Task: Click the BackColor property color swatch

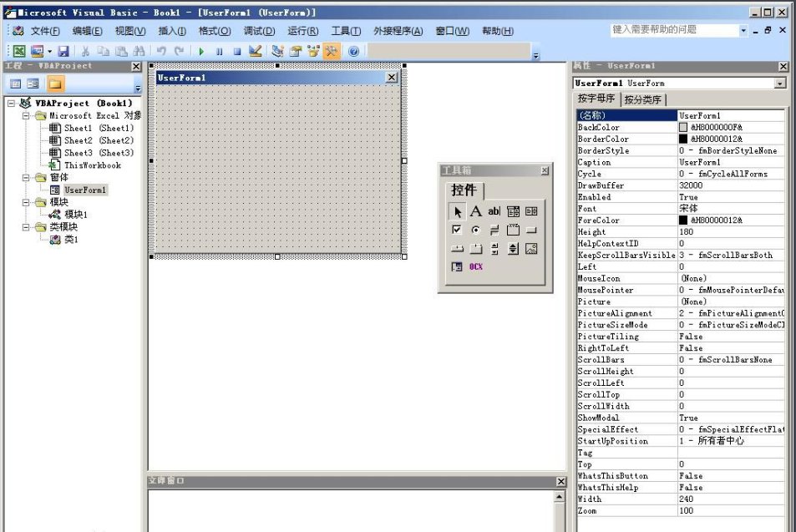Action: 683,128
